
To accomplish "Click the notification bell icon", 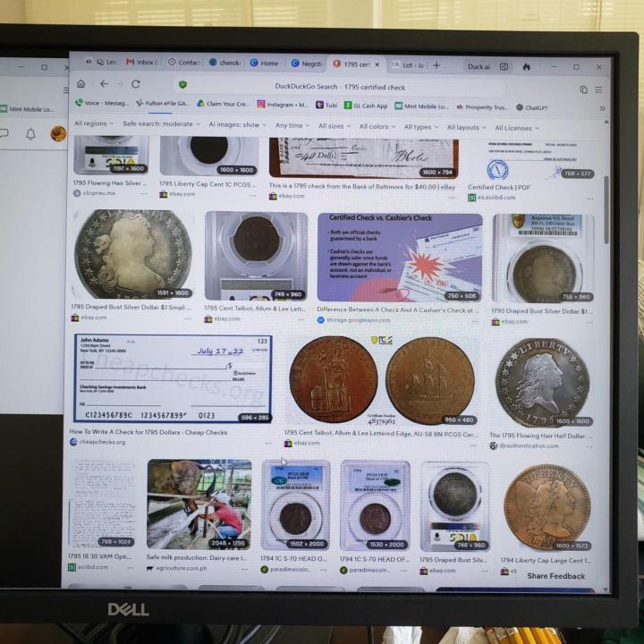I will (30, 134).
